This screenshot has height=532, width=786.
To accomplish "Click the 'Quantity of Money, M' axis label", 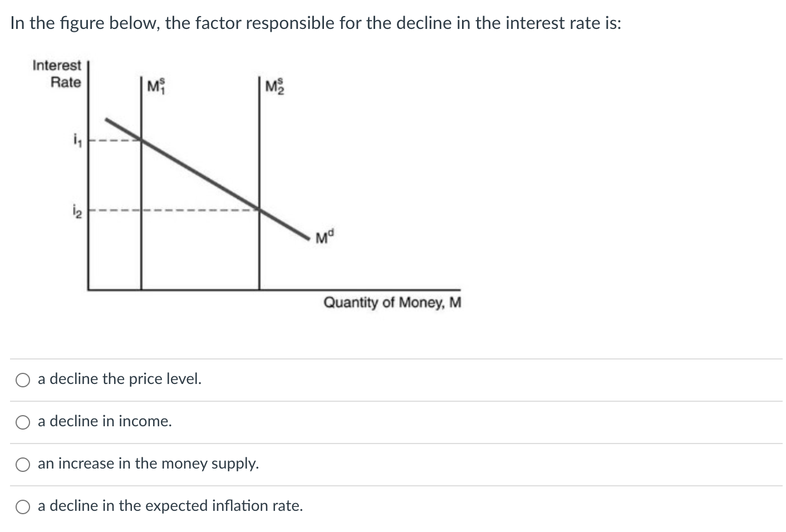I will (391, 303).
